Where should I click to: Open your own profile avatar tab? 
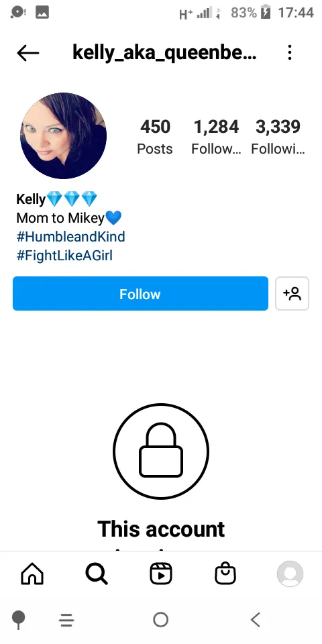pos(290,574)
